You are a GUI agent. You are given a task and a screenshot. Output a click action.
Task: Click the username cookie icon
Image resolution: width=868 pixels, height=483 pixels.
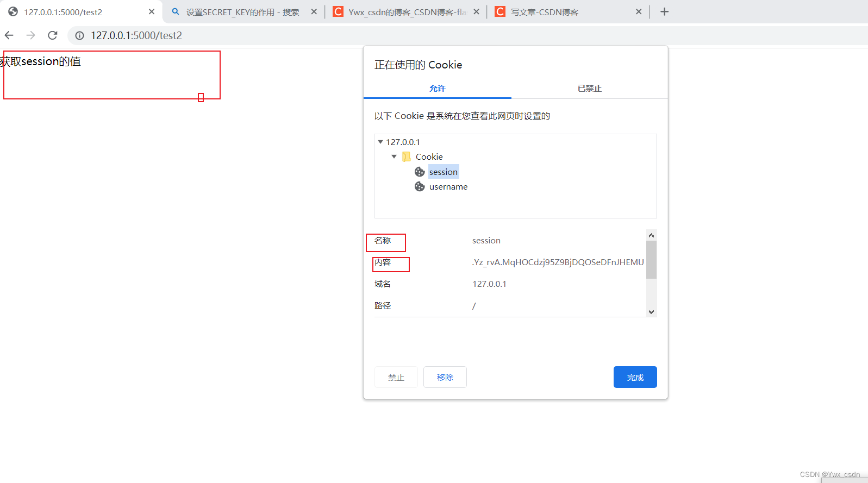pos(420,186)
